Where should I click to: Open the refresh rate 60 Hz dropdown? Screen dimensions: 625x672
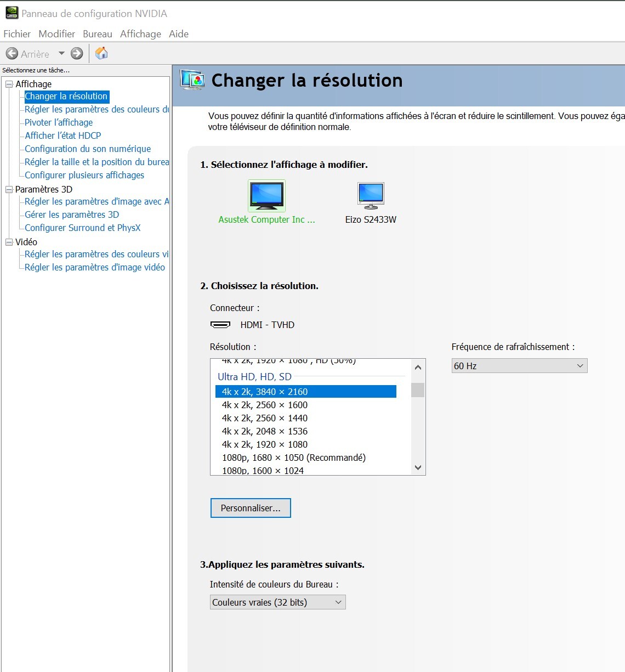coord(519,366)
